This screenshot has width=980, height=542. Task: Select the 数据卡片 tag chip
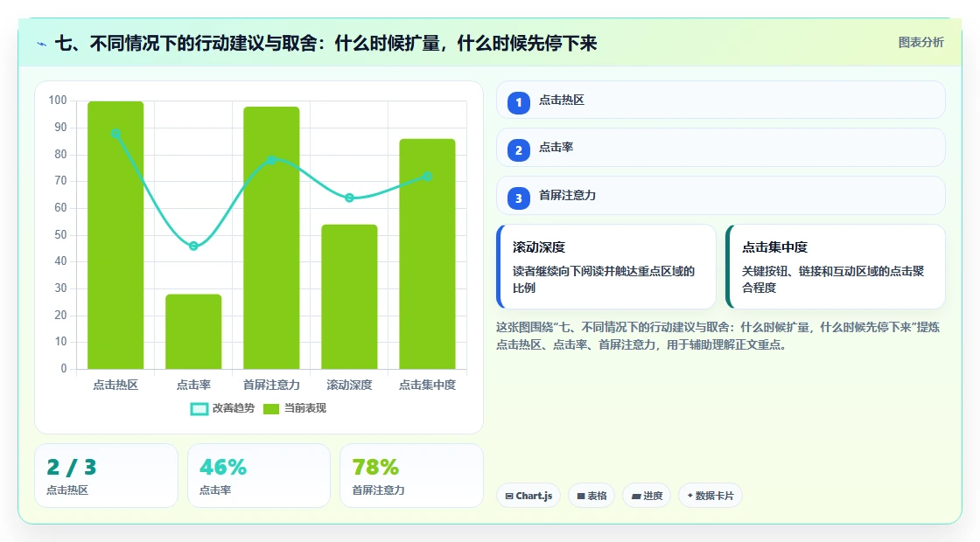[x=710, y=496]
